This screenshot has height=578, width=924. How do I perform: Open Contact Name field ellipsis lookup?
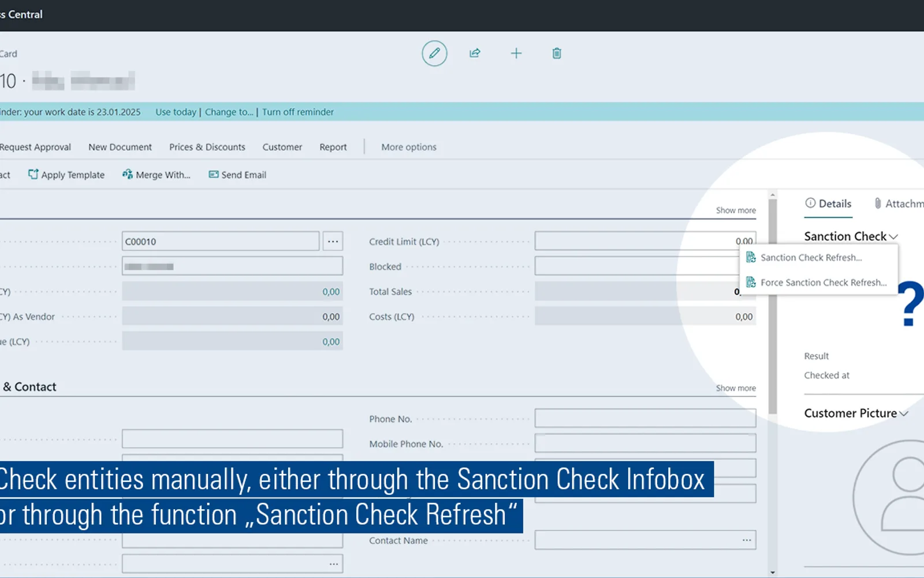[x=747, y=540]
